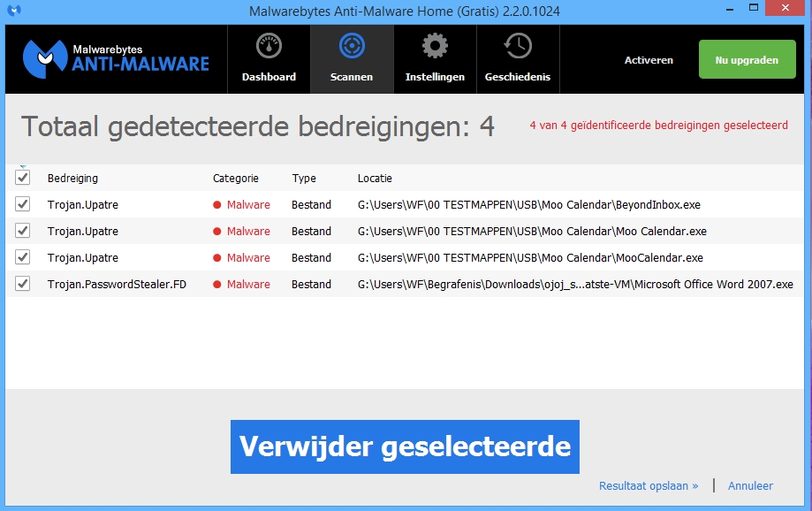
Task: Click the '4 van 4 geïdentificeerde bedreigingen' status text
Action: click(x=658, y=126)
